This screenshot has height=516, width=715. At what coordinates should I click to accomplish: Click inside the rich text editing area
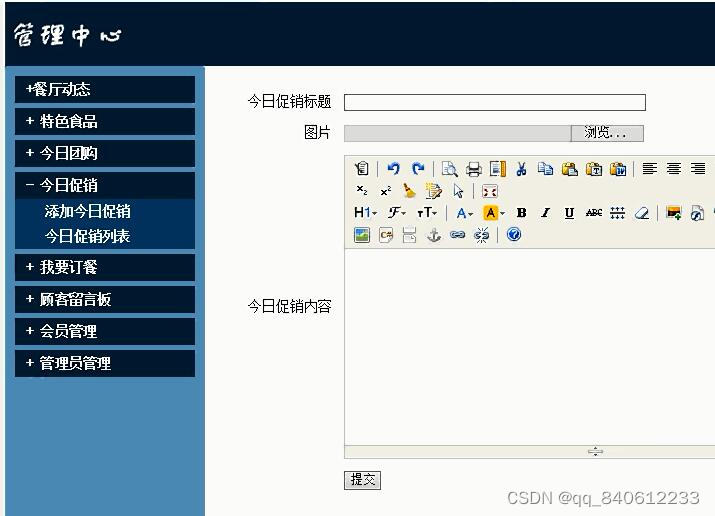click(529, 346)
